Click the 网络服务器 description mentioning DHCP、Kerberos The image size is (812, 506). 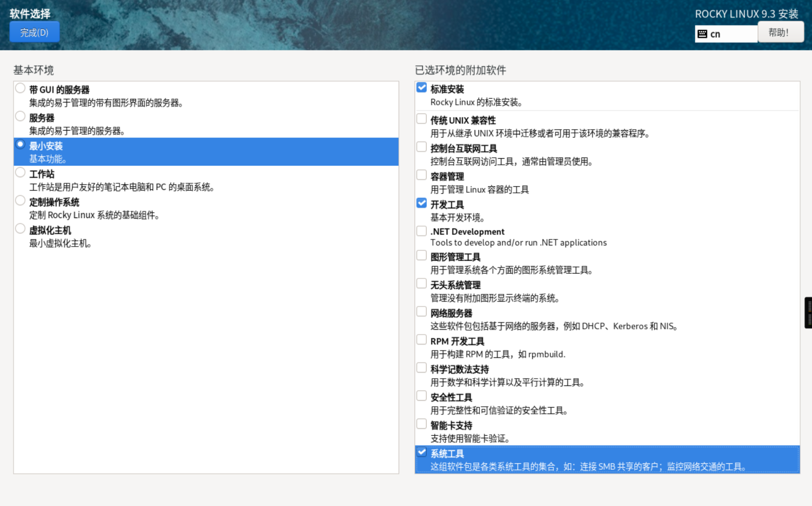click(x=554, y=327)
